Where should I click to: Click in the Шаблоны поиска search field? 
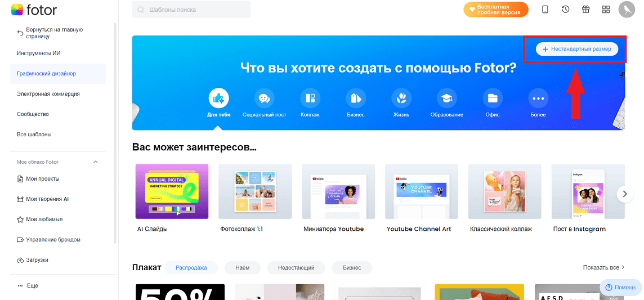coord(191,10)
